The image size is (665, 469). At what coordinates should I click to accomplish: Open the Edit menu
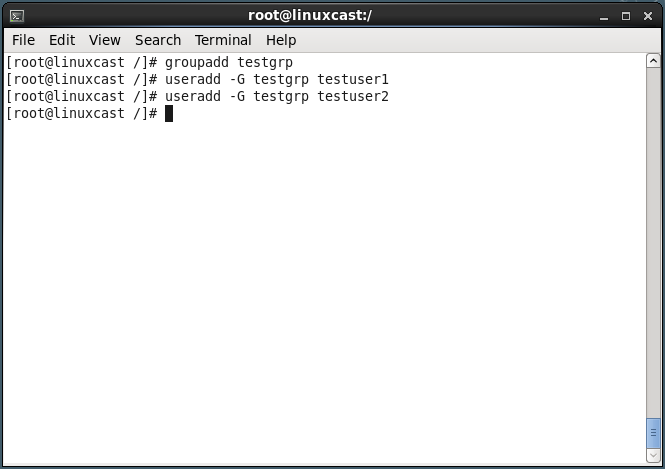coord(62,40)
